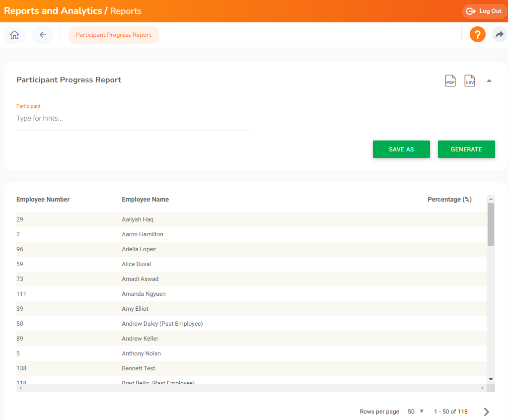Sort by Employee Number column header
508x420 pixels.
tap(43, 200)
